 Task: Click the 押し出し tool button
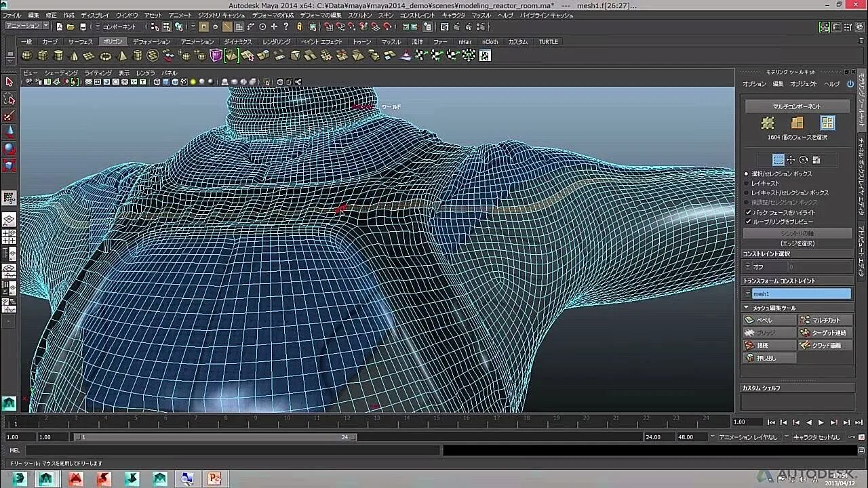770,358
